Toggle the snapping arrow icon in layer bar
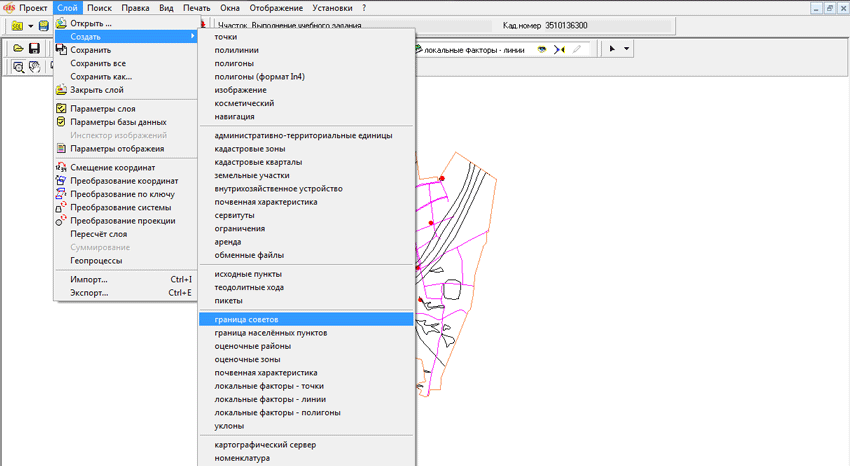This screenshot has width=850, height=466. 559,49
